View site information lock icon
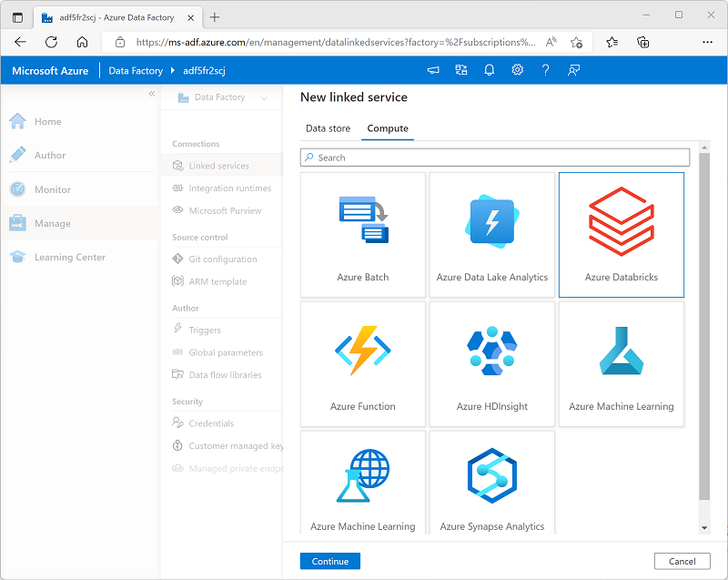This screenshot has height=580, width=728. point(120,42)
